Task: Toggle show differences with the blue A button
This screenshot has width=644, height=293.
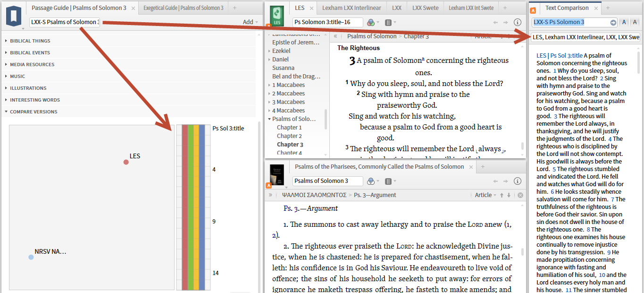Action: point(624,22)
